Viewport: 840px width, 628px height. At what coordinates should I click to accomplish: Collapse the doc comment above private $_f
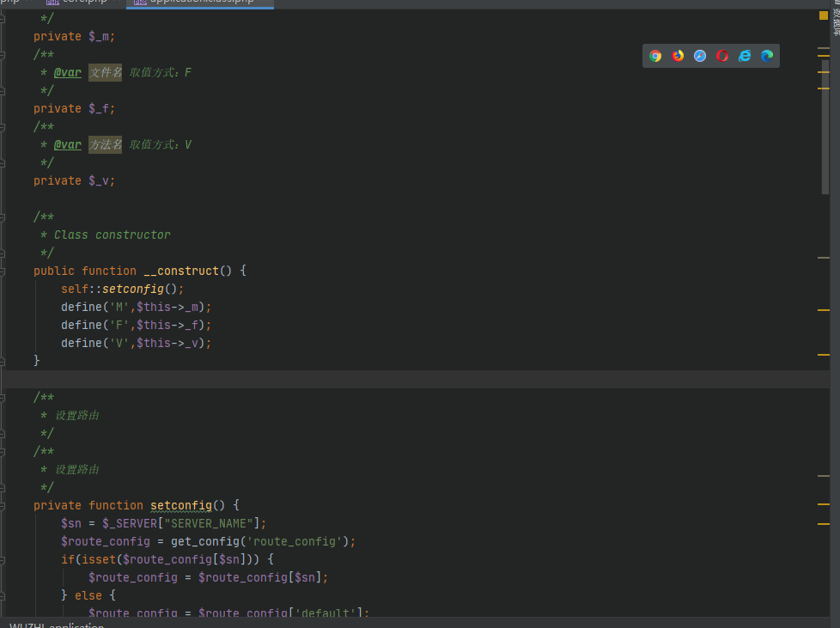coord(3,55)
